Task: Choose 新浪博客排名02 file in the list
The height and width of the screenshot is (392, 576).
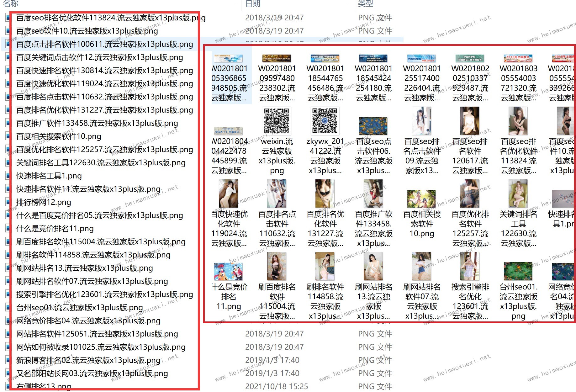Action: (88, 360)
